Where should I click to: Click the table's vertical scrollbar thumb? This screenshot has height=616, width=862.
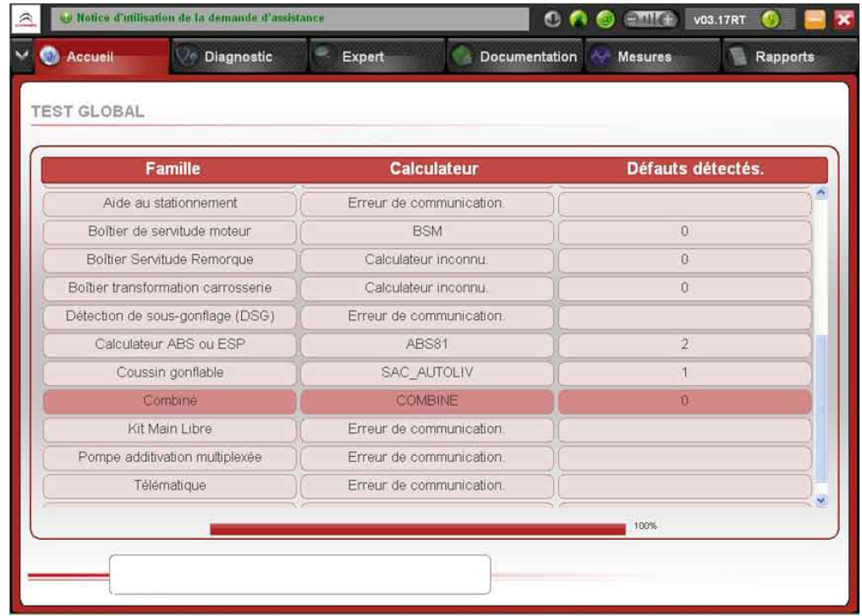[x=821, y=408]
